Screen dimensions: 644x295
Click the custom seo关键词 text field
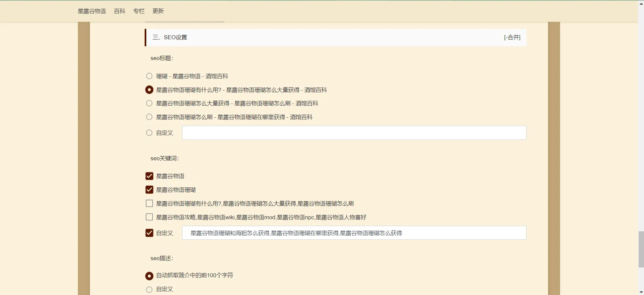coord(354,233)
